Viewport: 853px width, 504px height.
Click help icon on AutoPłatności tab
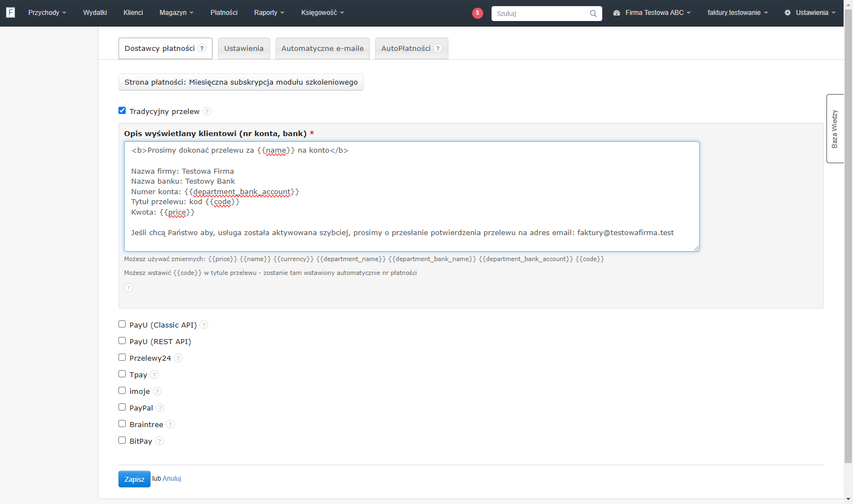438,49
